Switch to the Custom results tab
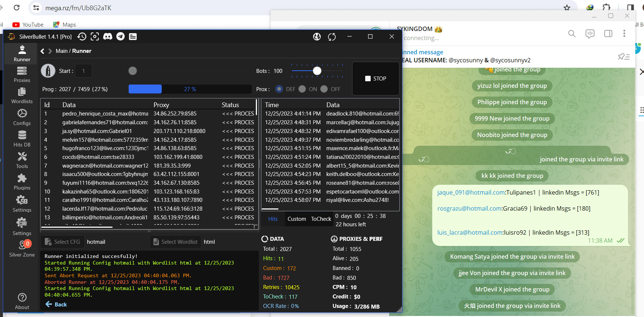 [297, 219]
